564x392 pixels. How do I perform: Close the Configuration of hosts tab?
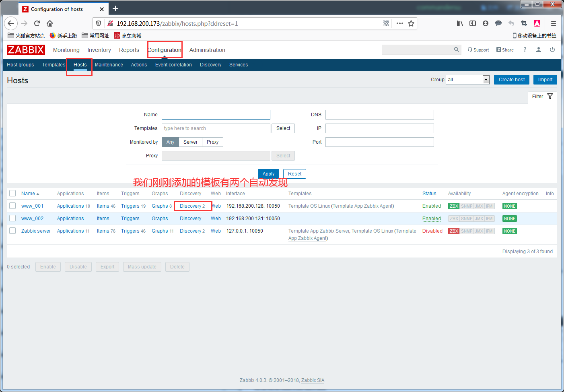(102, 9)
